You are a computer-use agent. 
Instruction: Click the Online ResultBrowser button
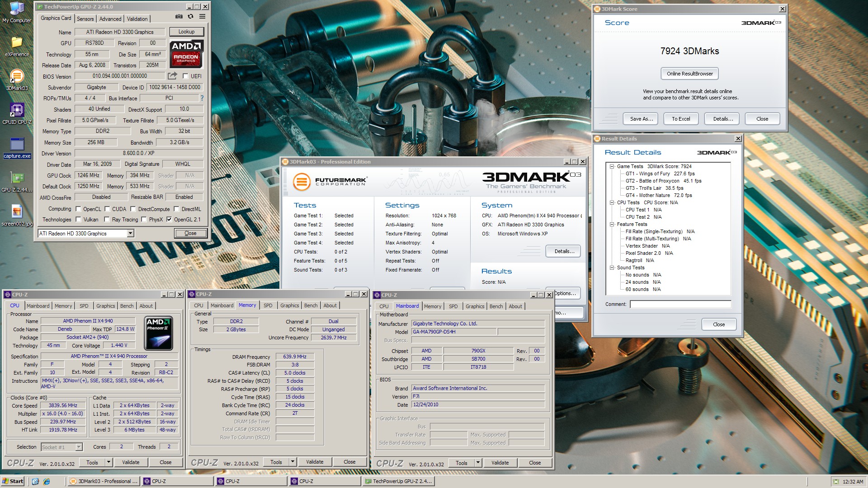(689, 74)
